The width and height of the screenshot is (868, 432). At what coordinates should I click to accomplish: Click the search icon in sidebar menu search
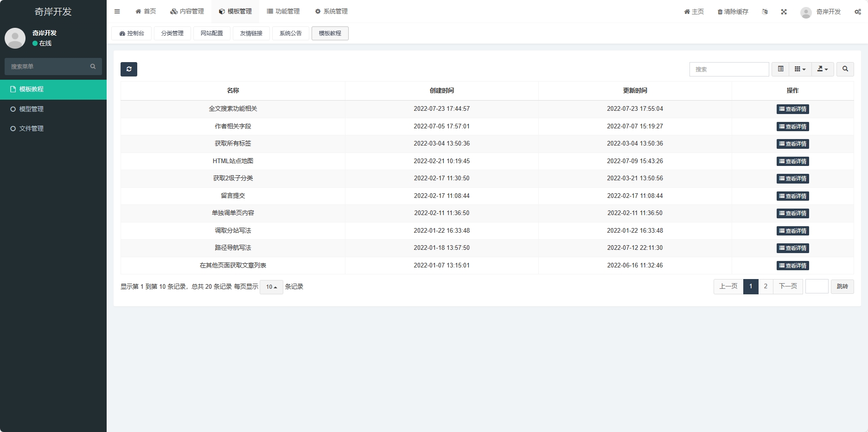click(93, 66)
